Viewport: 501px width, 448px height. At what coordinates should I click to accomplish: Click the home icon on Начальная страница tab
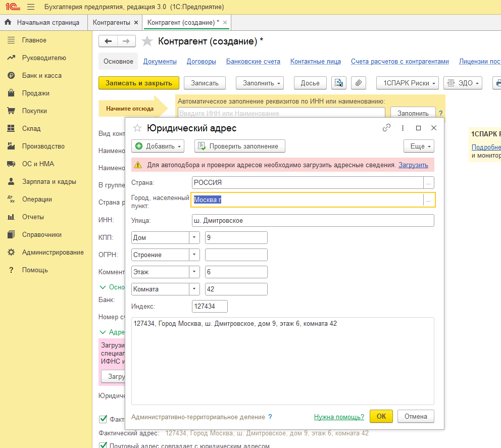(8, 22)
